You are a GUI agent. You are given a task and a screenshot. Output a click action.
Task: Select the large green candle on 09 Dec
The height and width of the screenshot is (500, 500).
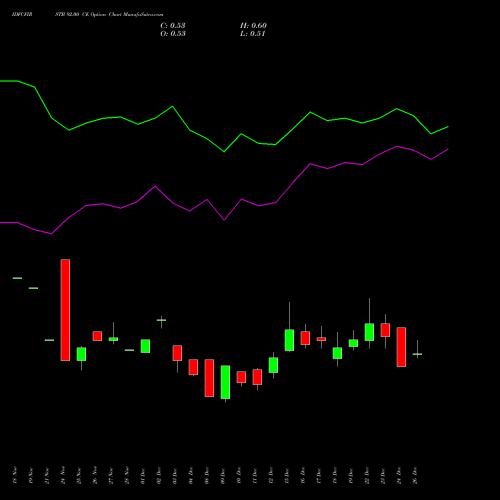[225, 382]
